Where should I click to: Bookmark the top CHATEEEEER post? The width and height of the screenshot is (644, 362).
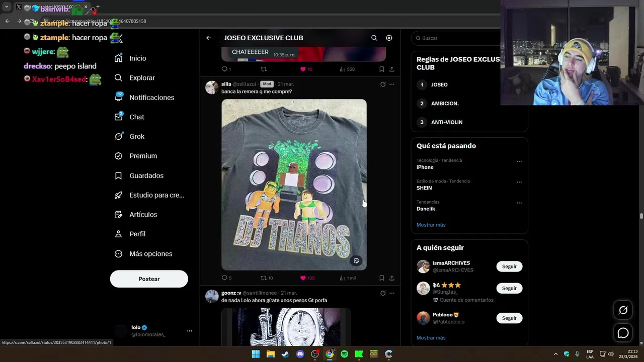382,69
